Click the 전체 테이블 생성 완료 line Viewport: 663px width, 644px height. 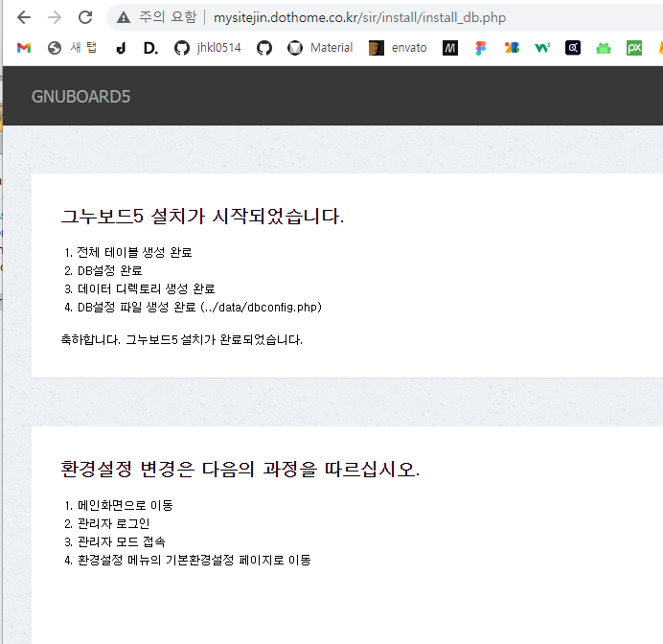[134, 252]
